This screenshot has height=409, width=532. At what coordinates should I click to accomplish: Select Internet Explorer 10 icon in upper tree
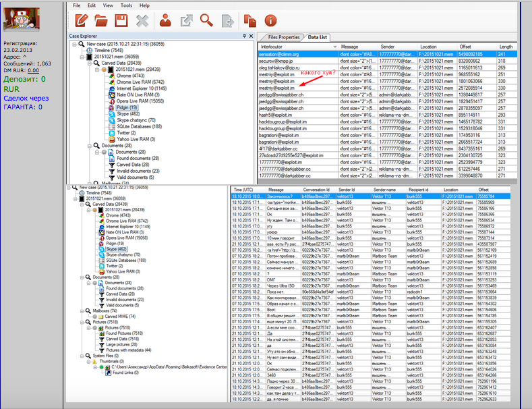(x=112, y=88)
